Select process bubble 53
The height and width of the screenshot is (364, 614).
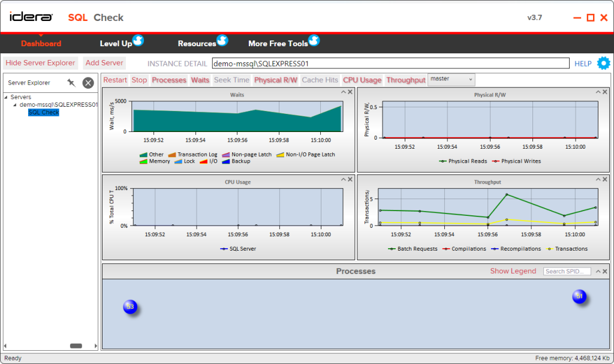click(x=130, y=306)
